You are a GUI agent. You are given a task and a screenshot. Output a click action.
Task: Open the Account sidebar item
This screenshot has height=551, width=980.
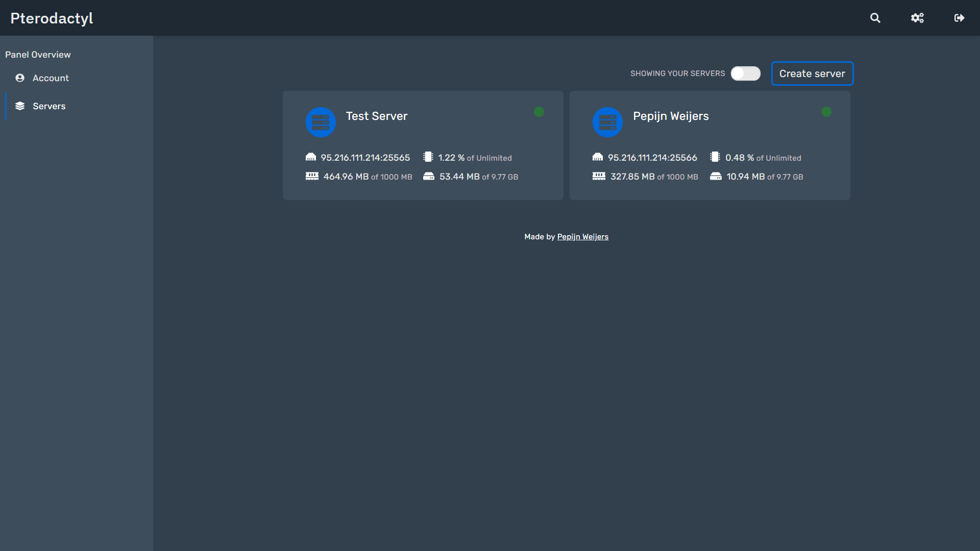pos(51,78)
